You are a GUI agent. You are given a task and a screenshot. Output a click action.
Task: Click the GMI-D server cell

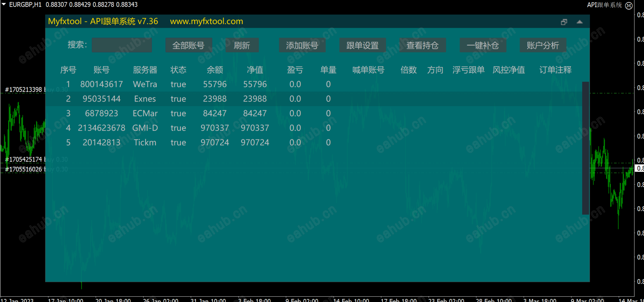coord(145,128)
